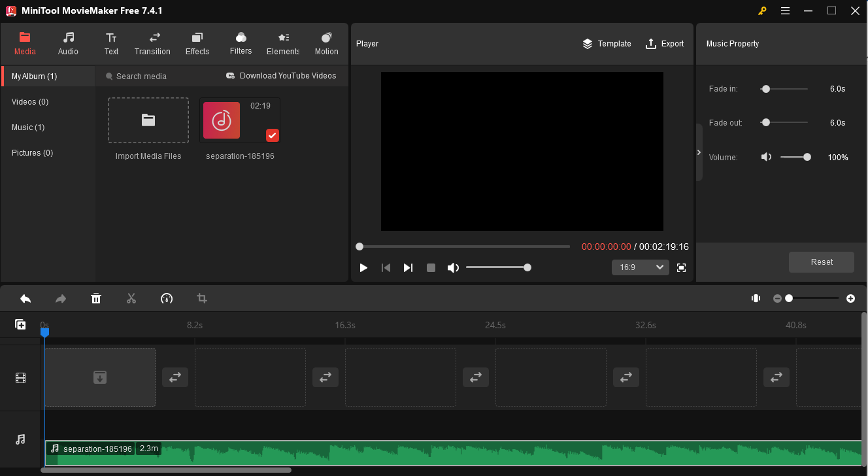The image size is (868, 476).
Task: Open the 16:9 aspect ratio dropdown
Action: point(641,267)
